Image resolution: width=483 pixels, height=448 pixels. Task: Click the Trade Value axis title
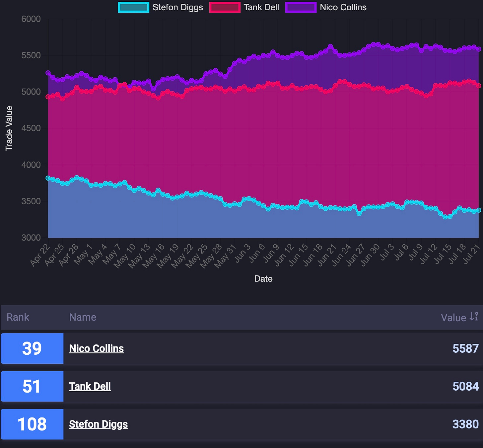tap(9, 128)
